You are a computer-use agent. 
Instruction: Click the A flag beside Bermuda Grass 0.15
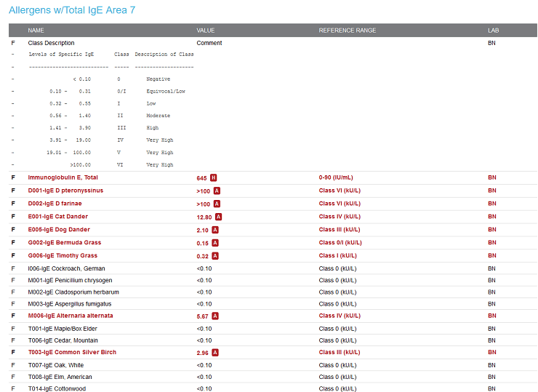215,243
